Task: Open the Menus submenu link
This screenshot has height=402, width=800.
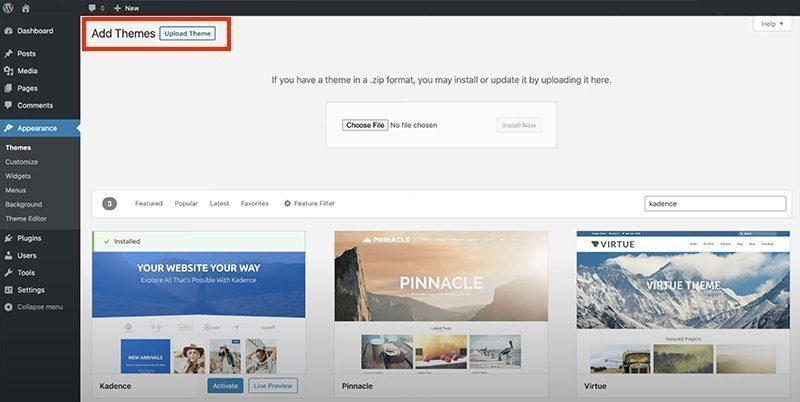Action: [15, 190]
